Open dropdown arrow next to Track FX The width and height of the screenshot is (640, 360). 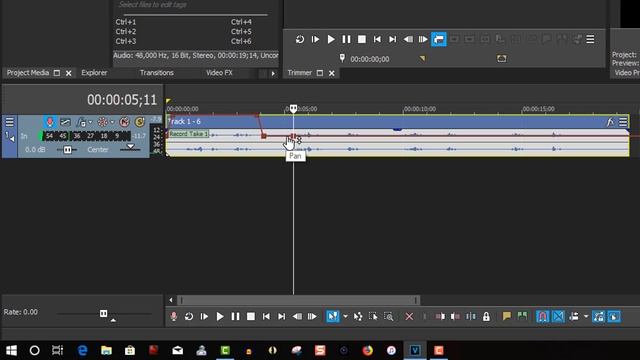[x=90, y=122]
